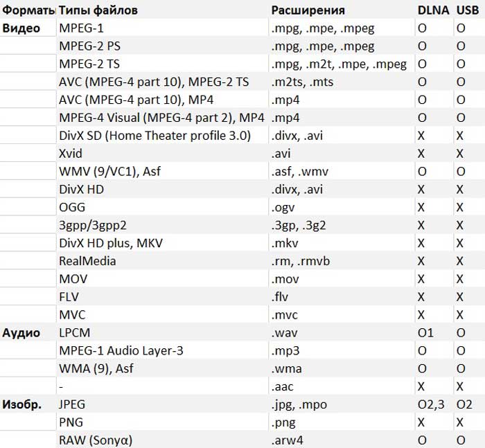
Task: Click the O2,3 DLNA cell for JPEG
Action: pos(434,404)
